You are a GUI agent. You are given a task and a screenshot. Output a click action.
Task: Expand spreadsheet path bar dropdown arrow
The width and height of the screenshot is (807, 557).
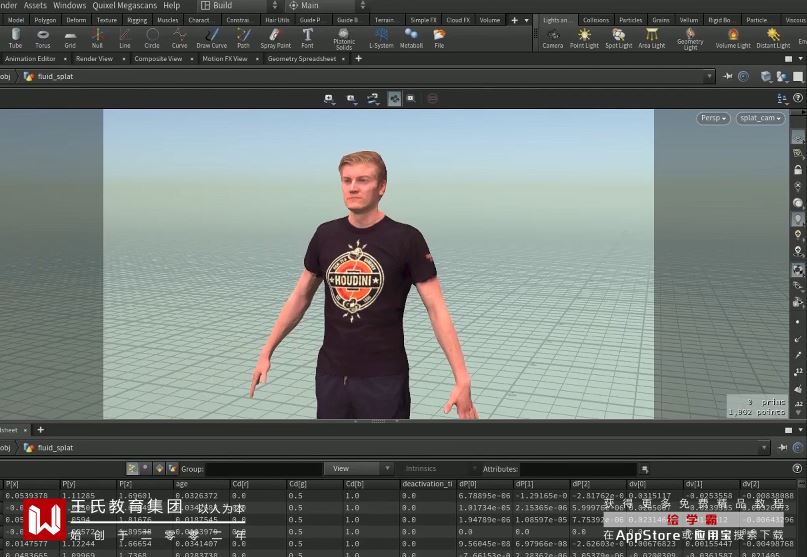(764, 447)
